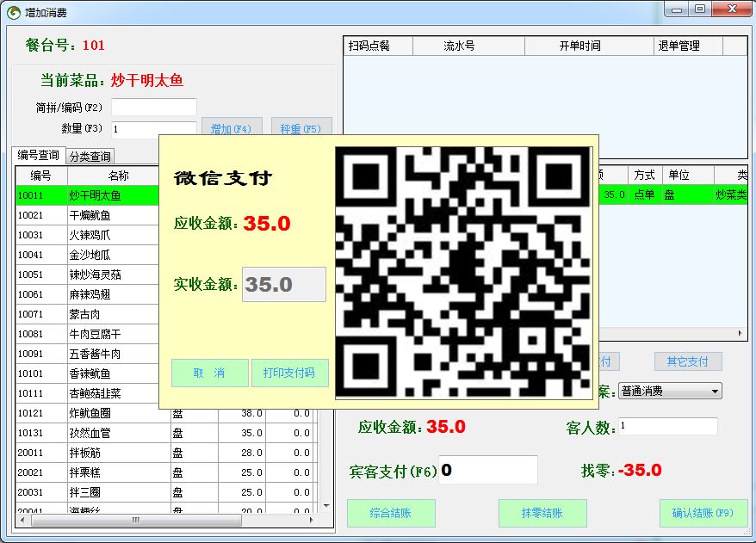Click the 数量(F3) input field
Viewport: 756px width, 543px height.
coord(154,129)
